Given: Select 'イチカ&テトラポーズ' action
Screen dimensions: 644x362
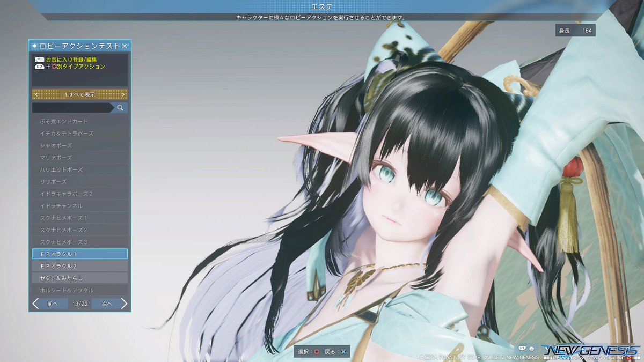Looking at the screenshot, I should 80,133.
